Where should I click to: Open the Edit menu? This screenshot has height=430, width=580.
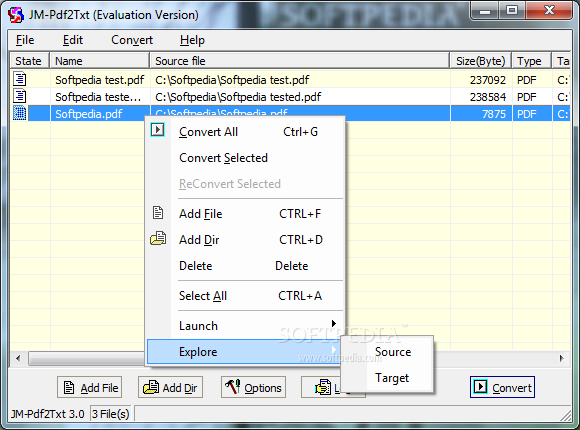72,40
